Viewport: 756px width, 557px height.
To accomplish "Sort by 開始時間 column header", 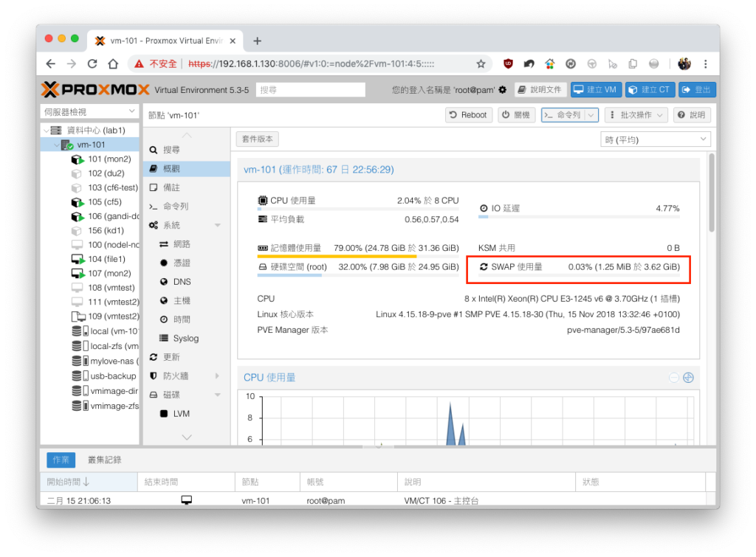I will click(x=89, y=482).
